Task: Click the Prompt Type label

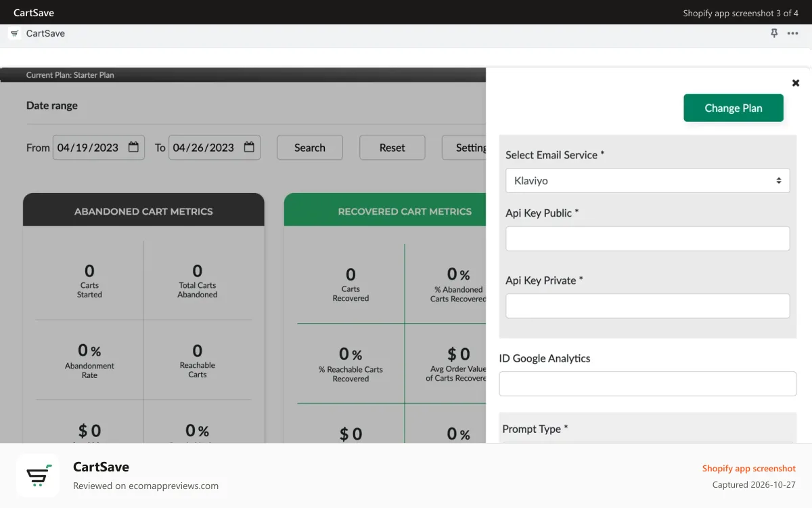Action: point(535,429)
